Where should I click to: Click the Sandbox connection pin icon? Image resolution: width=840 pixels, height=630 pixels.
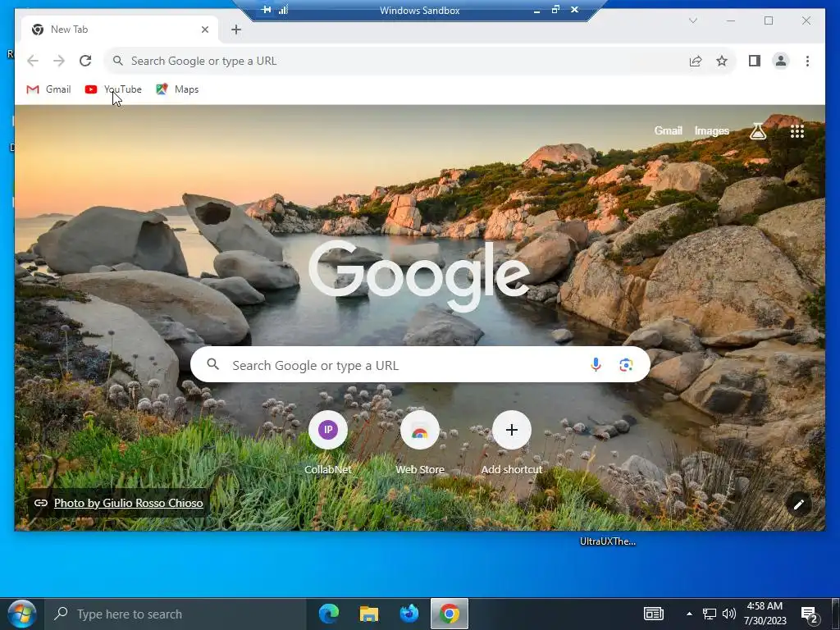tap(266, 10)
